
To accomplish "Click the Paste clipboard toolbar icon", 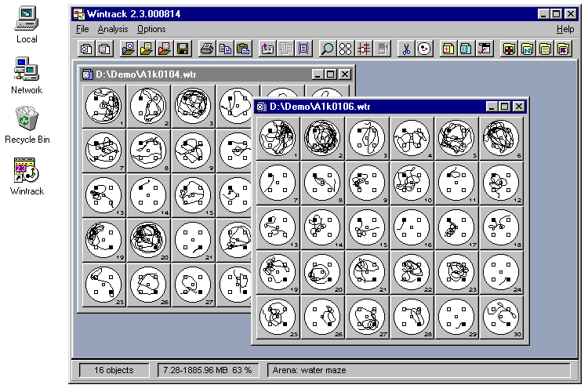I will point(243,49).
